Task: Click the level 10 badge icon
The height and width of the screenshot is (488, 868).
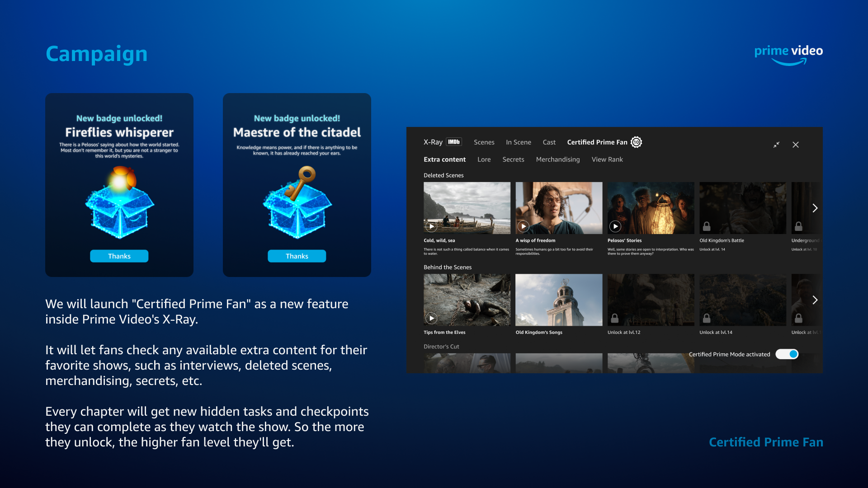Action: click(x=637, y=142)
